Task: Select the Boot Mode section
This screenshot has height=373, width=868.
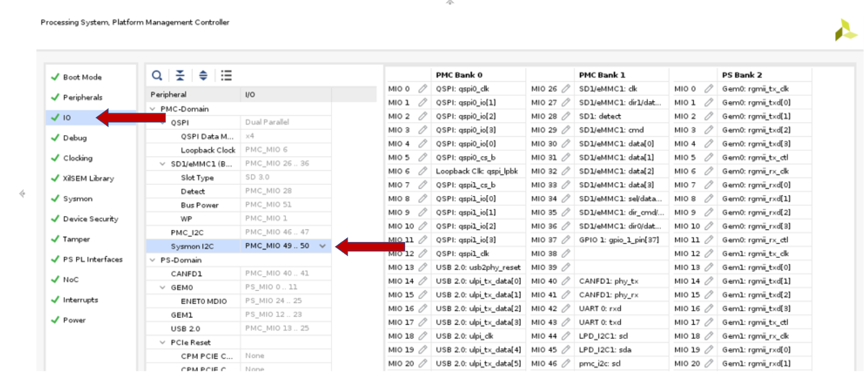Action: [x=82, y=77]
